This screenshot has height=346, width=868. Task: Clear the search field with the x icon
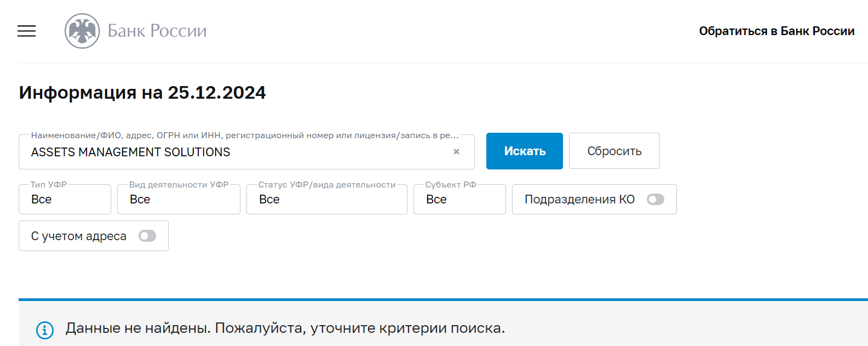click(x=456, y=152)
